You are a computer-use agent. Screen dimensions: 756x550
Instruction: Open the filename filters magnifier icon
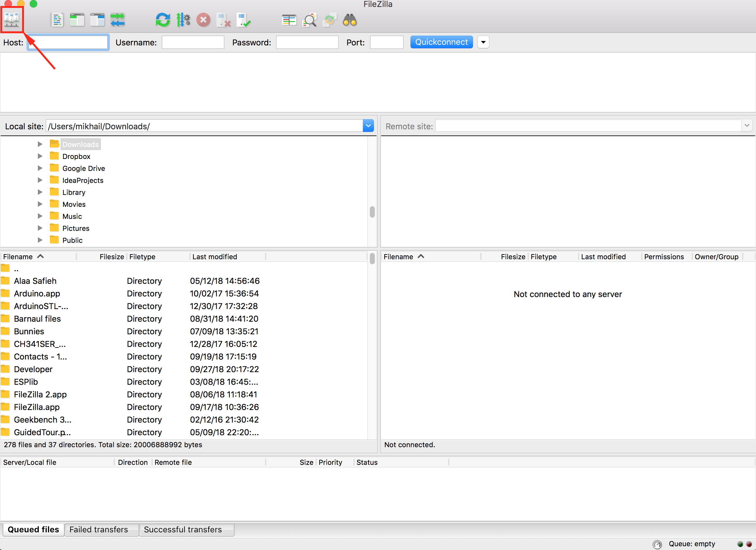309,20
